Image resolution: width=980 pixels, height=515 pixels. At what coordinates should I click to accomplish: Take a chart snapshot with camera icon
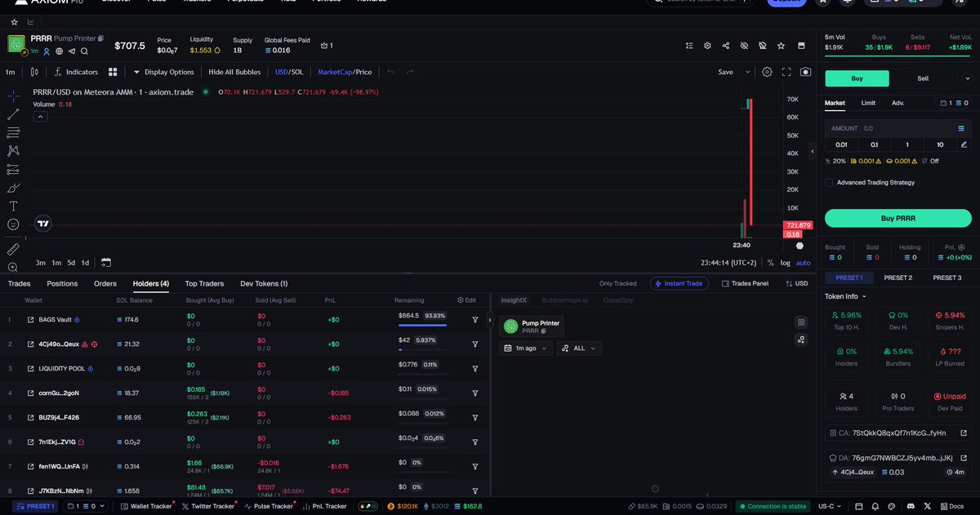point(806,72)
